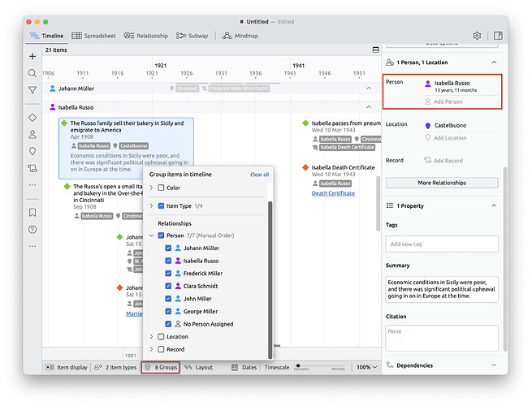
Task: Uncheck No Person Assigned checkbox
Action: coord(168,324)
